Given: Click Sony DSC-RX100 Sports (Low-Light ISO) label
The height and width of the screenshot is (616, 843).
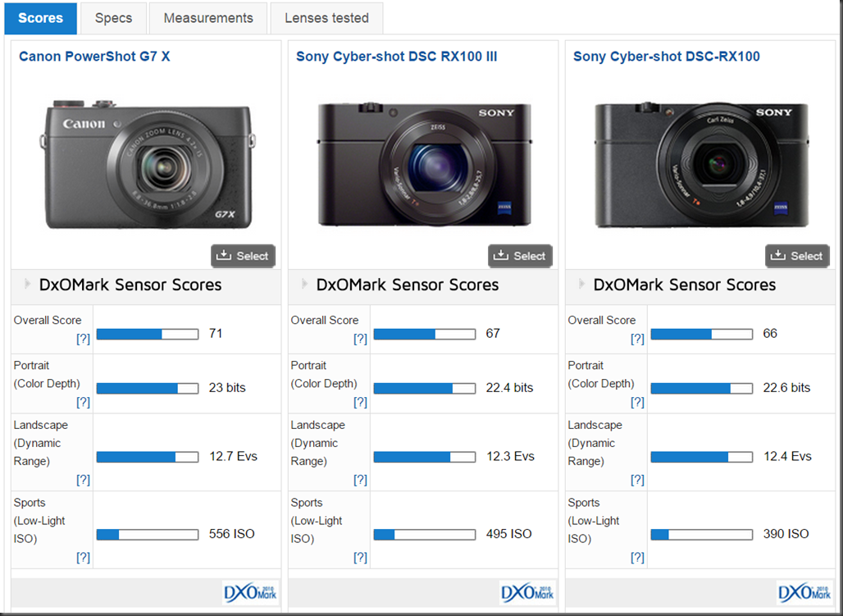Looking at the screenshot, I should 594,520.
